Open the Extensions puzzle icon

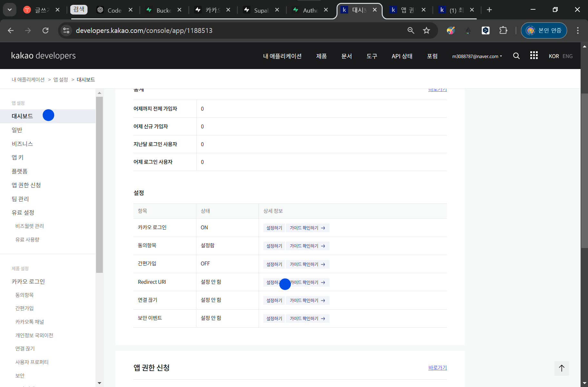click(503, 30)
